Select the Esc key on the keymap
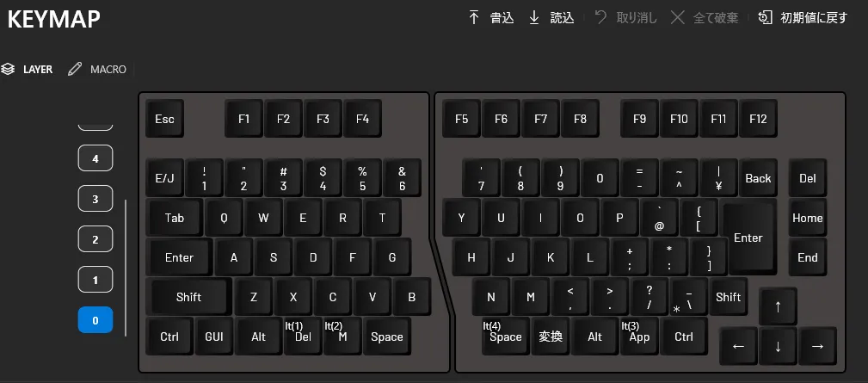This screenshot has height=383, width=868. 164,119
